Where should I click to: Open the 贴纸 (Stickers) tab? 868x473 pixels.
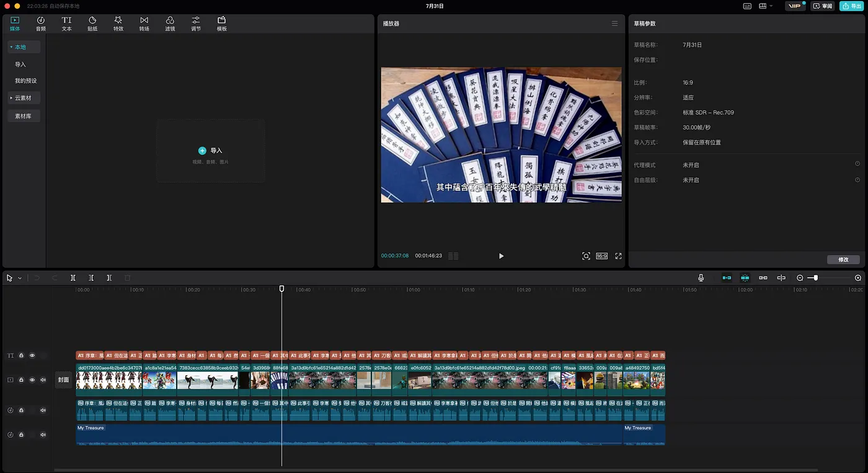point(92,24)
